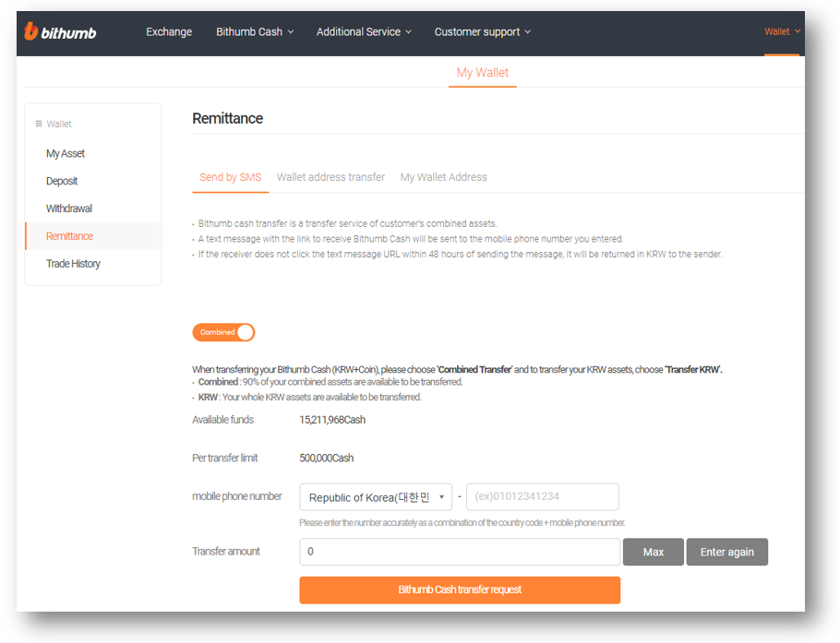Expand the Bithumb Cash menu
The width and height of the screenshot is (840, 643).
point(255,31)
